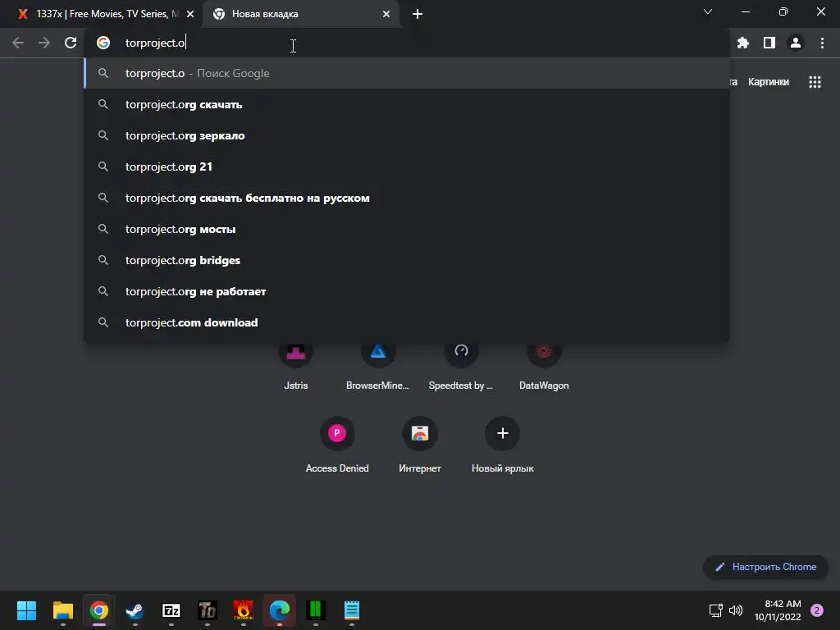Select suggestion torproject.org мосты

click(x=407, y=229)
